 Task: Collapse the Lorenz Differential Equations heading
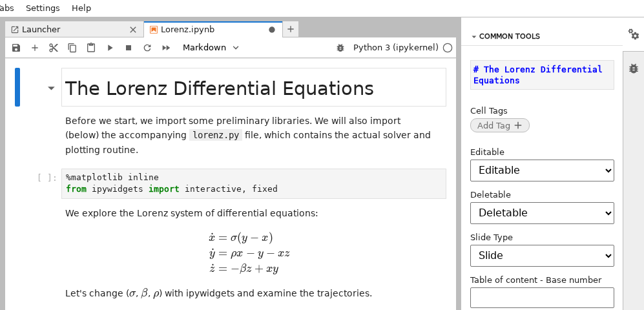click(x=51, y=88)
